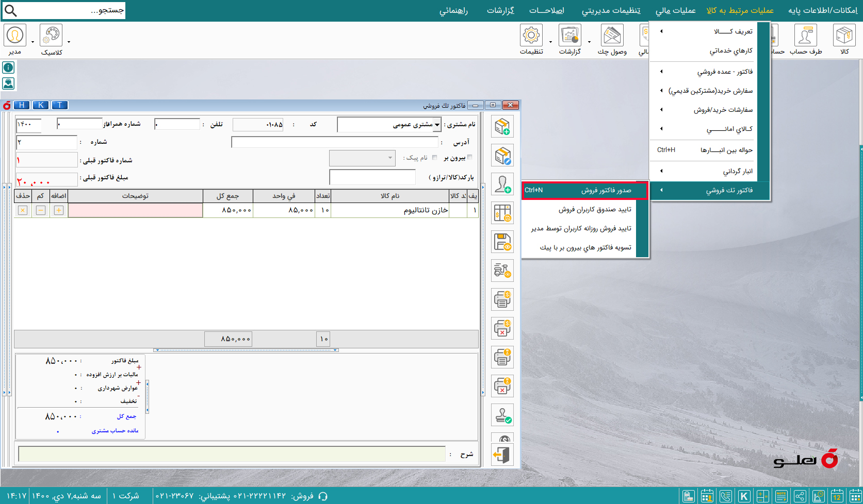This screenshot has height=504, width=863.
Task: Expand dropdown arrow next to گزارشات toolbar icon
Action: pyautogui.click(x=589, y=42)
